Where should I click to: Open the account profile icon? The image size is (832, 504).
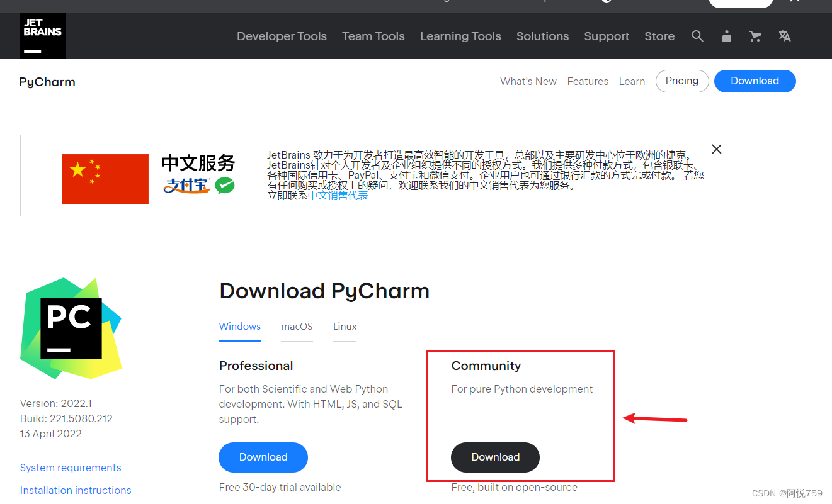click(x=726, y=36)
